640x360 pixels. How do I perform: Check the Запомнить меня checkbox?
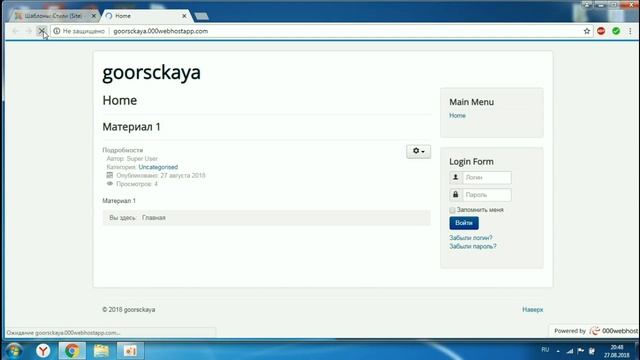452,210
